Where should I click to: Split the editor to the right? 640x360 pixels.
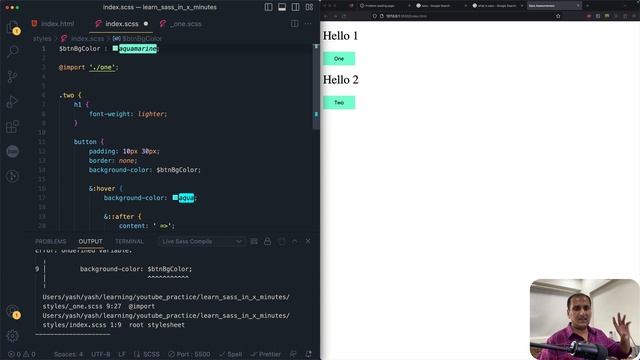(x=295, y=24)
